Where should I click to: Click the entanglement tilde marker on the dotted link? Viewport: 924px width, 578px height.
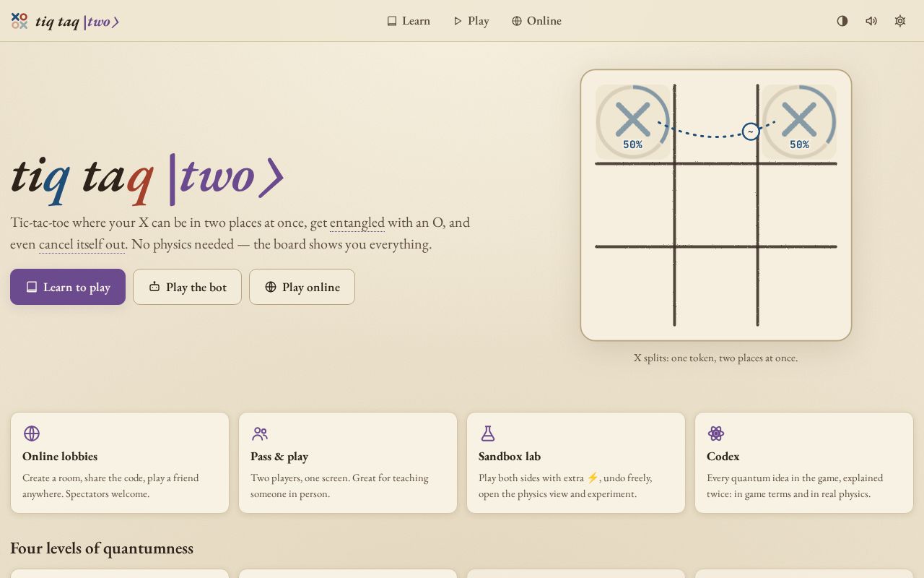tap(751, 131)
